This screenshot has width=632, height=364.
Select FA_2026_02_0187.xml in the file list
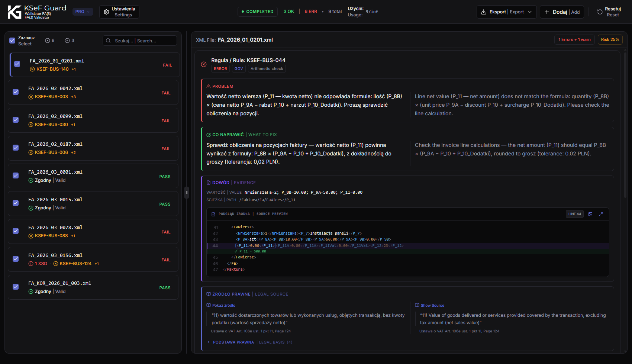tap(93, 148)
